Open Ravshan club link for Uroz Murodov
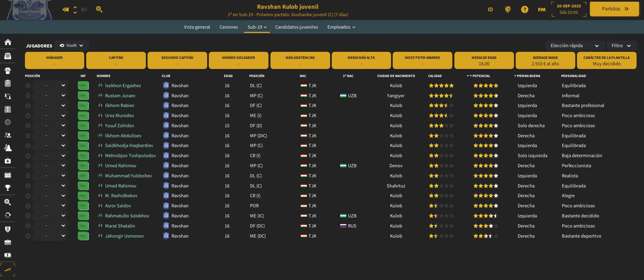 pos(180,115)
